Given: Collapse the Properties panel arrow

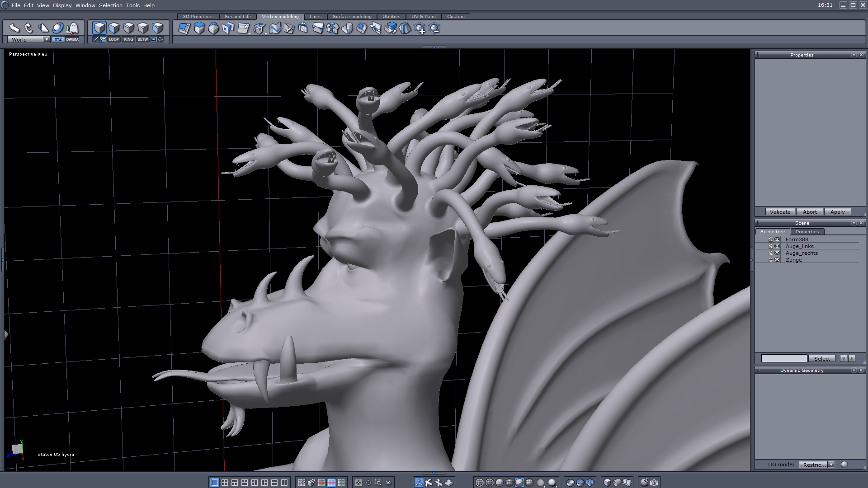Looking at the screenshot, I should click(854, 55).
